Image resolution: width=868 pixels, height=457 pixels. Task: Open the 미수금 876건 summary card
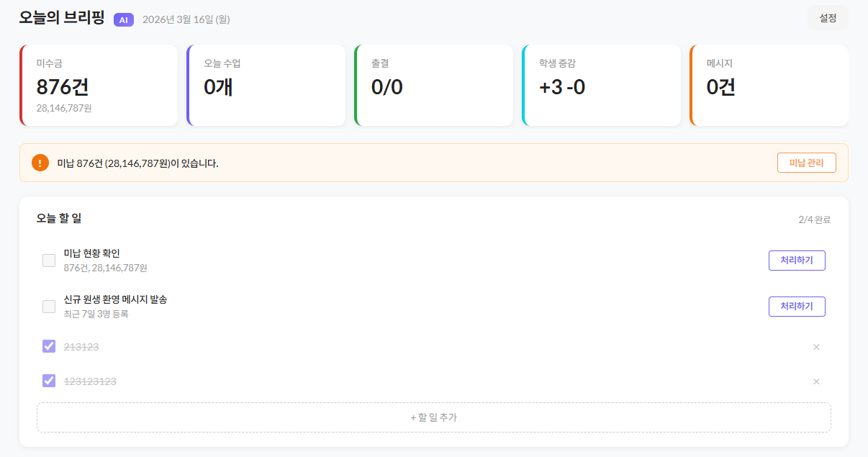(x=99, y=86)
